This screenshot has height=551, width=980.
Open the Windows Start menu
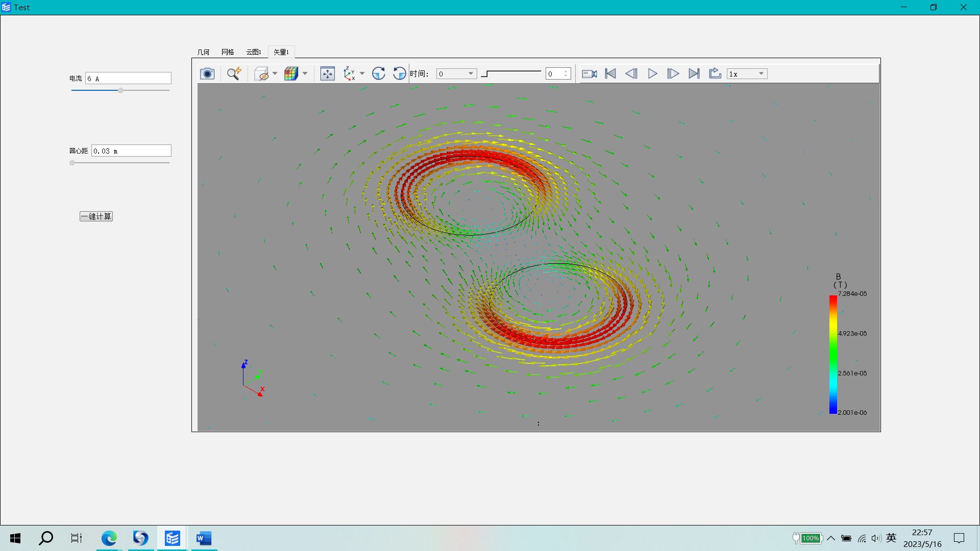pyautogui.click(x=15, y=538)
